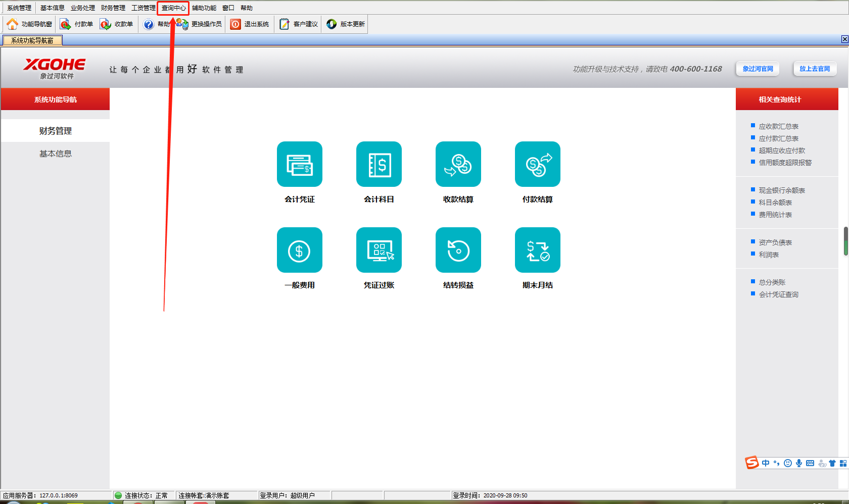Select the 系统功能导航窗 tab
The image size is (849, 504).
[x=32, y=40]
